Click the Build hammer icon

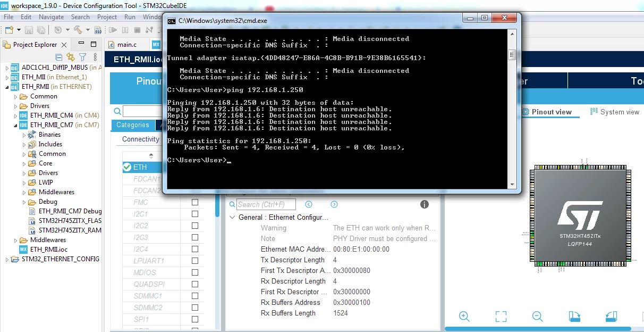[x=78, y=30]
